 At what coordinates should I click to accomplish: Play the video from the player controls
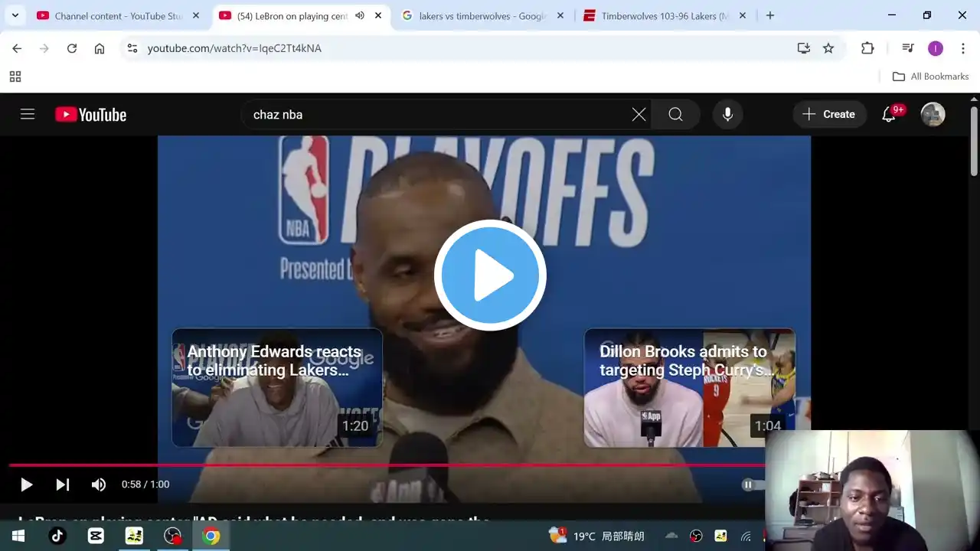(26, 484)
